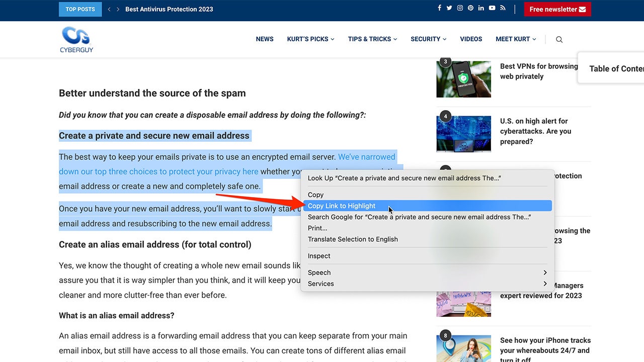The width and height of the screenshot is (644, 362).
Task: Open Best VPNs thumbnail image
Action: [x=463, y=79]
